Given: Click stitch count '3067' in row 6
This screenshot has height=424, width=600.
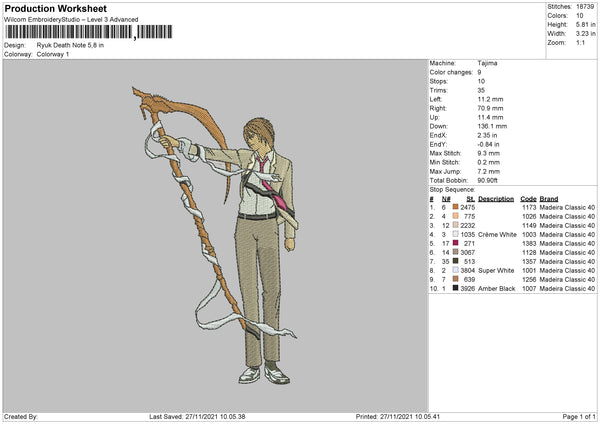Looking at the screenshot, I should (468, 253).
